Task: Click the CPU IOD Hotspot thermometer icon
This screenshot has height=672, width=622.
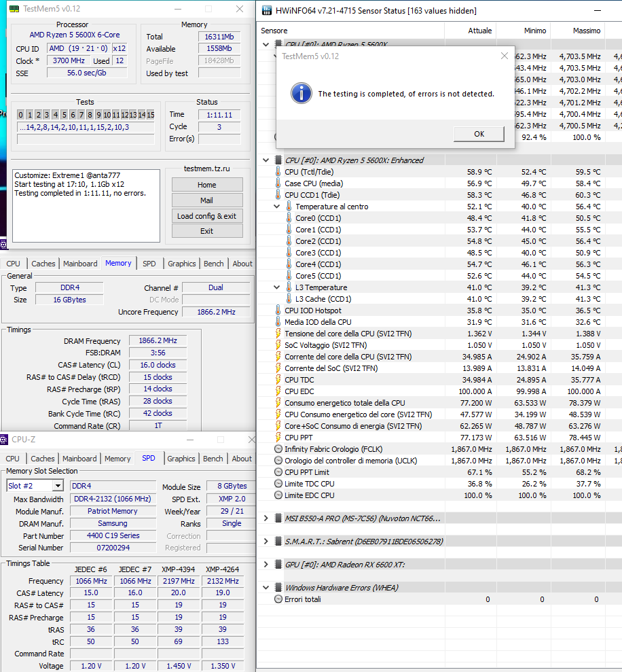Action: [x=278, y=311]
